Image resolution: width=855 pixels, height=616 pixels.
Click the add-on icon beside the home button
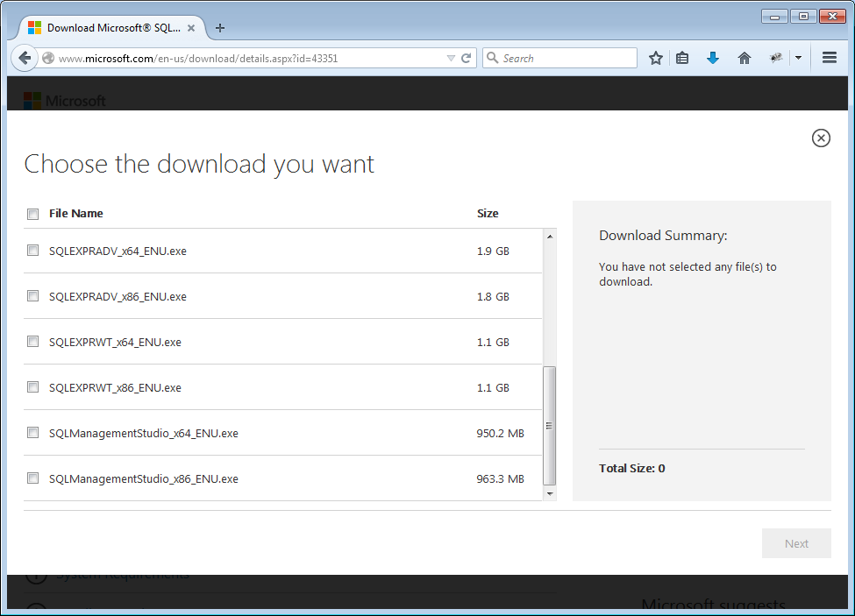click(x=776, y=58)
